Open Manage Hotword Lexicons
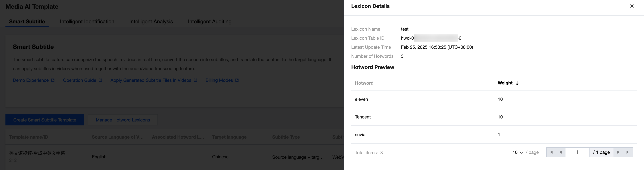644x170 pixels. click(123, 120)
